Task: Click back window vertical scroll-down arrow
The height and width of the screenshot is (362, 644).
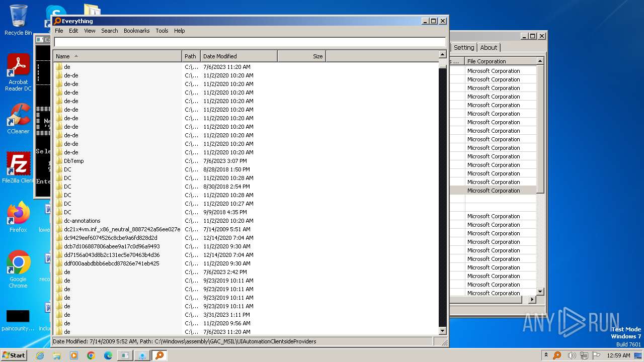Action: coord(540,291)
